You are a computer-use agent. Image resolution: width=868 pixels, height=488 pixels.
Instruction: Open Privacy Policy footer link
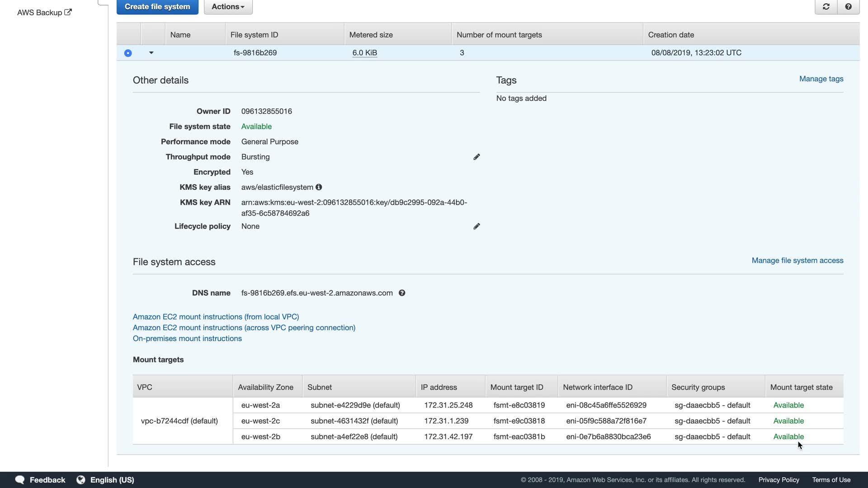point(778,480)
